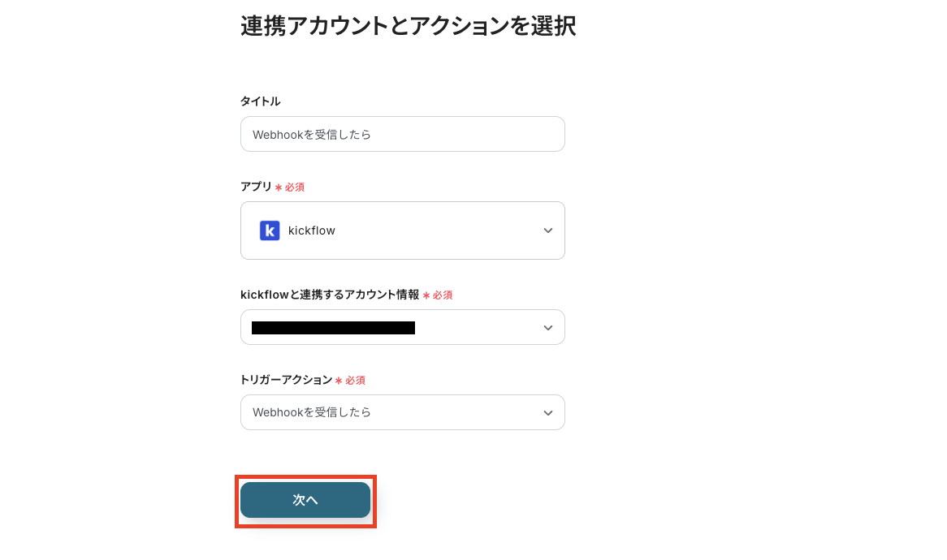The height and width of the screenshot is (560, 947).
Task: Select the blue "k" logo in アプリ field
Action: click(269, 230)
